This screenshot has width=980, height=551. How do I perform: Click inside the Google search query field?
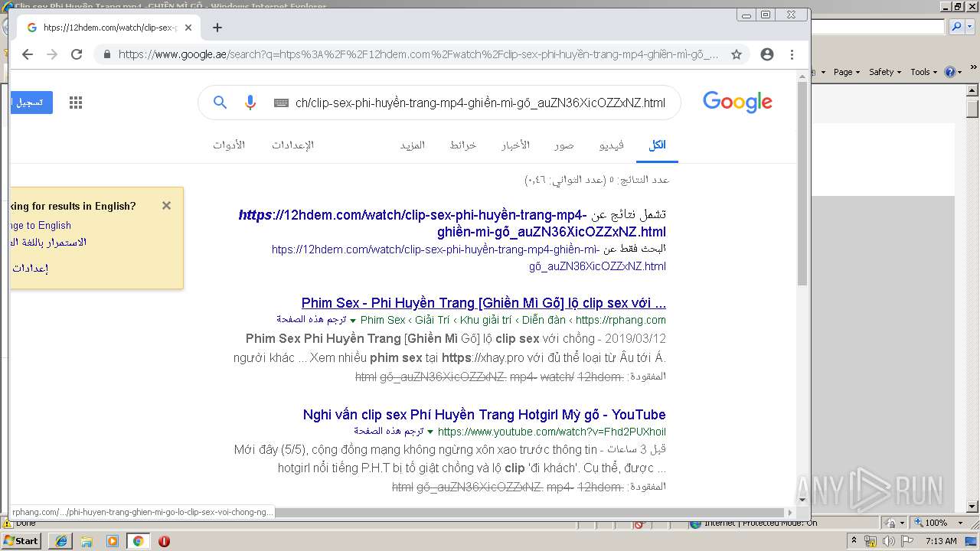tap(480, 103)
